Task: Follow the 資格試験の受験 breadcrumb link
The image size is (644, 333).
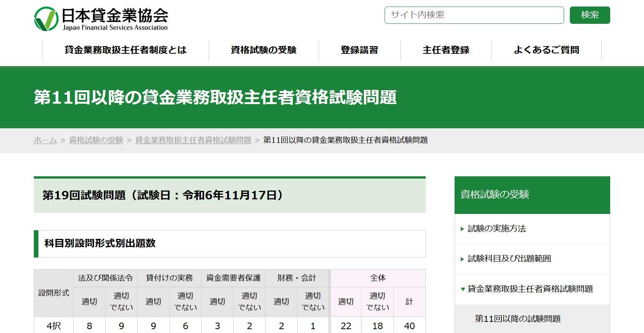Action: [96, 140]
